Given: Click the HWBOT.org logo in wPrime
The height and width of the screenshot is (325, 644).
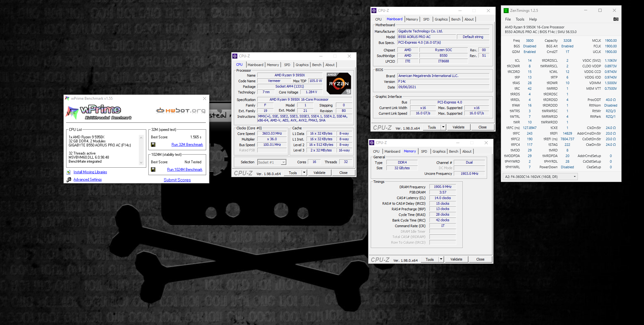Looking at the screenshot, I should 181,110.
